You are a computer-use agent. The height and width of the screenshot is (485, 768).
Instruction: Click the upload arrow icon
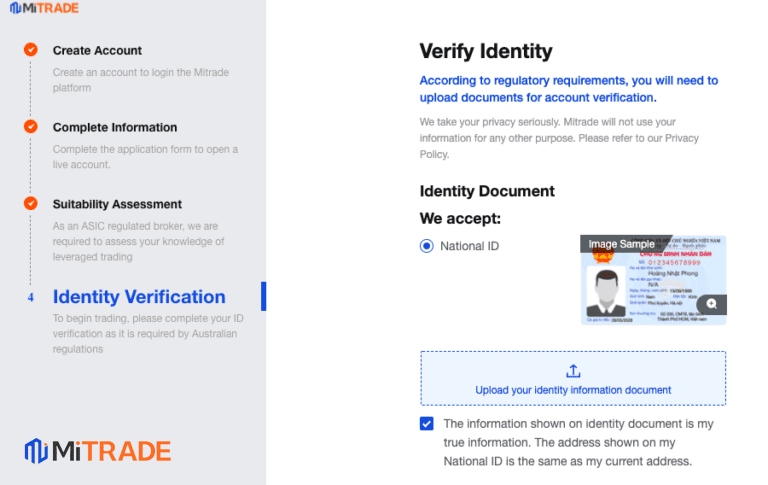click(573, 371)
